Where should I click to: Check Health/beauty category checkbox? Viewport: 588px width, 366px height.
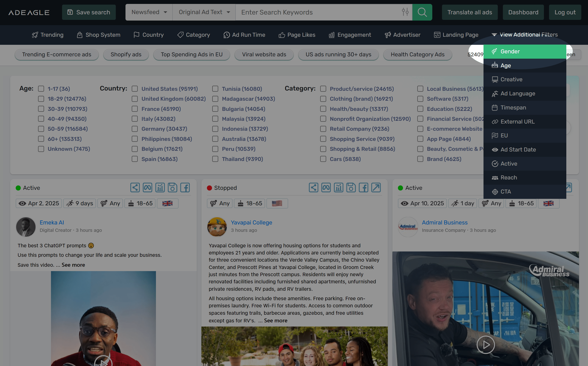pos(323,109)
